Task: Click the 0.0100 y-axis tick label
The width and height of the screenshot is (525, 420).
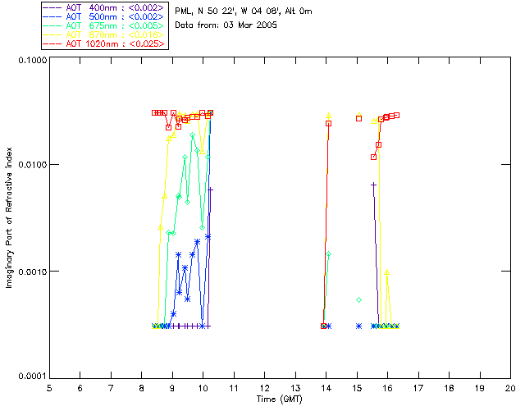Action: tap(32, 165)
